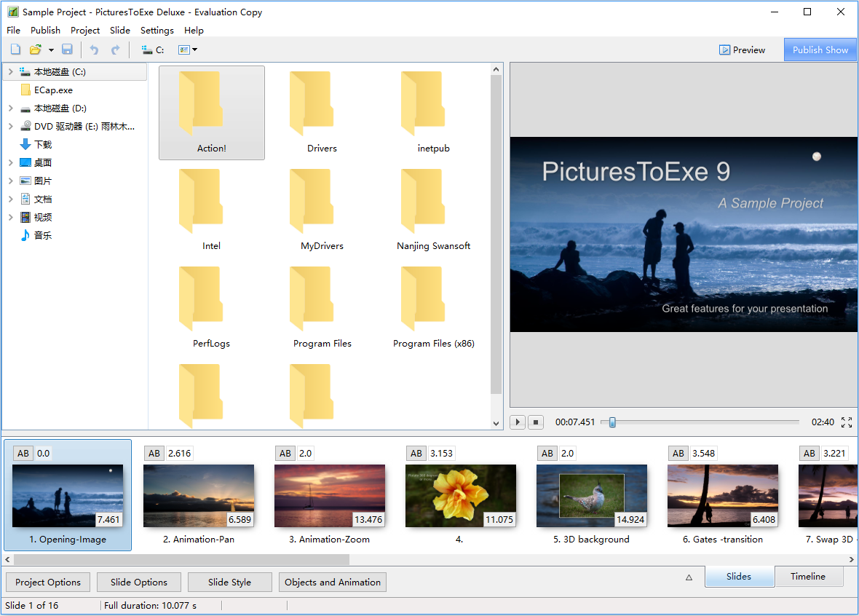The width and height of the screenshot is (859, 616).
Task: Open the file view mode dropdown
Action: [x=187, y=50]
